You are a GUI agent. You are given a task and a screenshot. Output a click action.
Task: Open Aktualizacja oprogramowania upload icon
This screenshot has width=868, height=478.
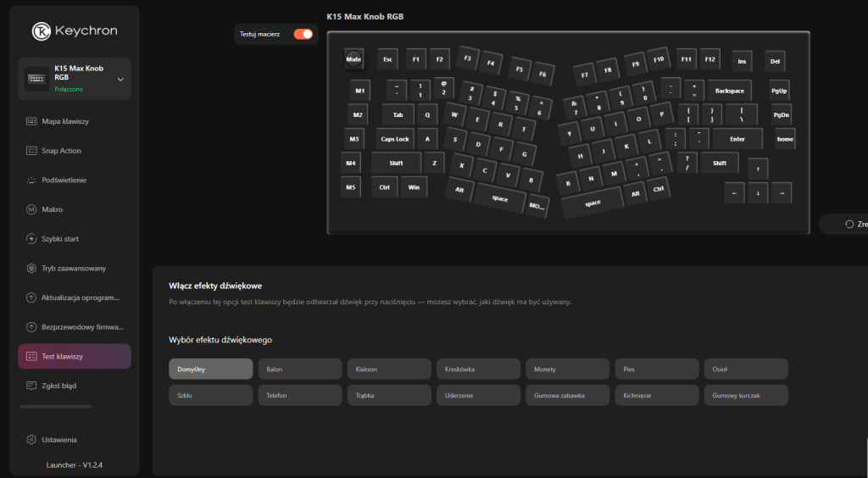click(31, 297)
